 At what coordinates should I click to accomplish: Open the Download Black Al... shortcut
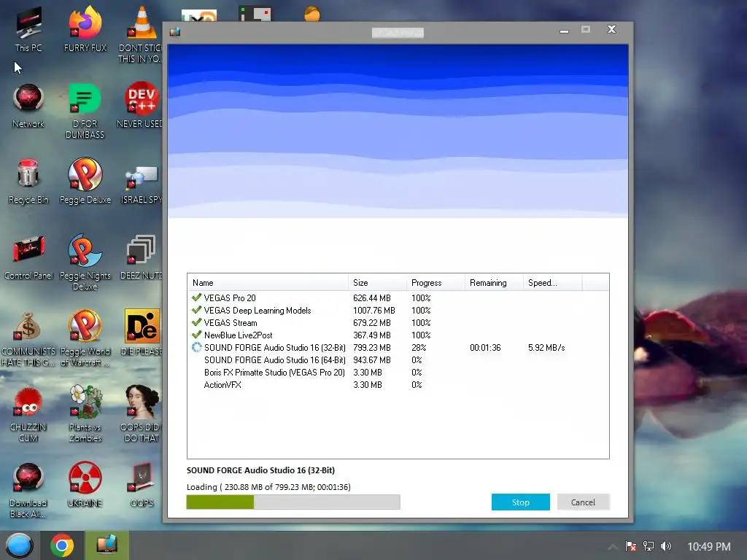[x=28, y=491]
